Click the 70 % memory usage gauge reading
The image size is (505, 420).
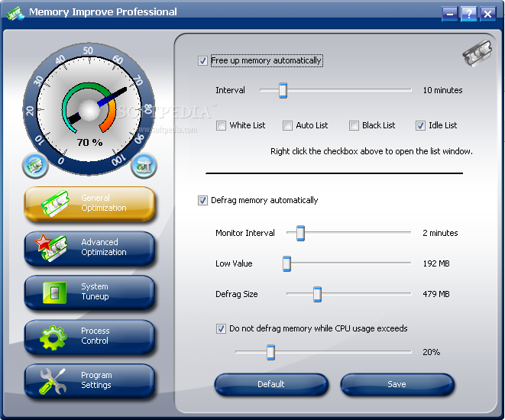click(x=89, y=142)
